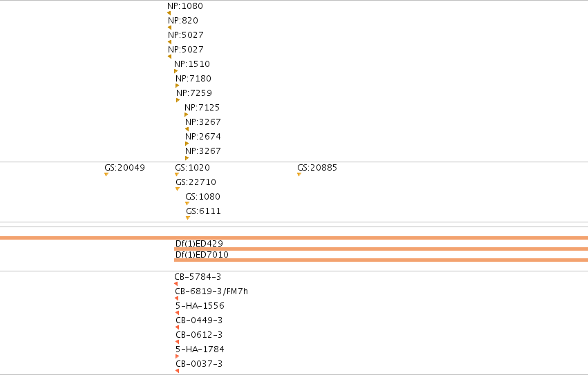Click the orange bar for Df(1)ED429

[381, 249]
